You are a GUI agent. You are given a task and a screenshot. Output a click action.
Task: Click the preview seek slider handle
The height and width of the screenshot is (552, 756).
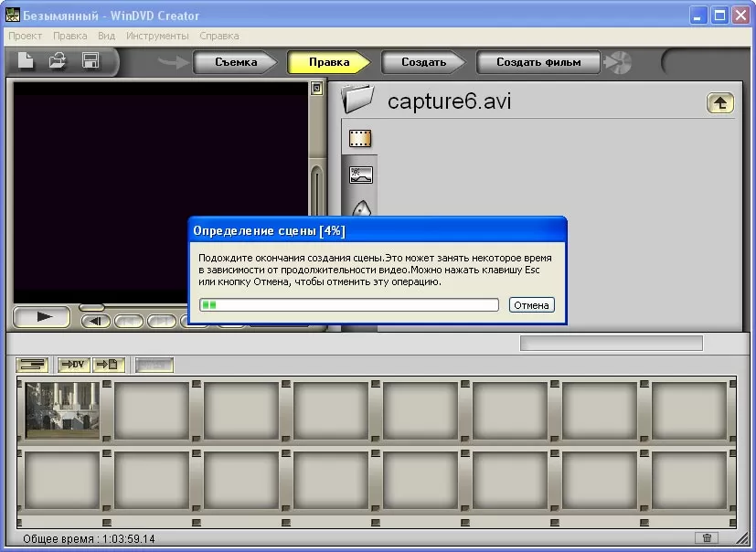(91, 307)
